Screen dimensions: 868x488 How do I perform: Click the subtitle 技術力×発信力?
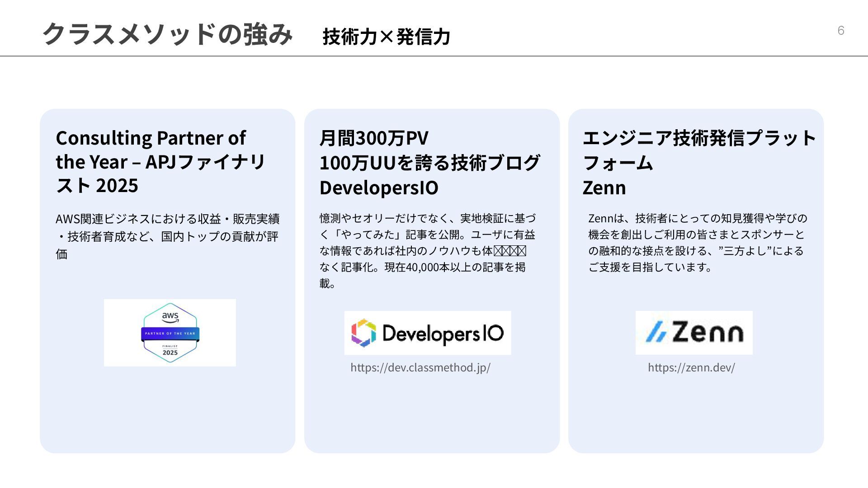386,37
